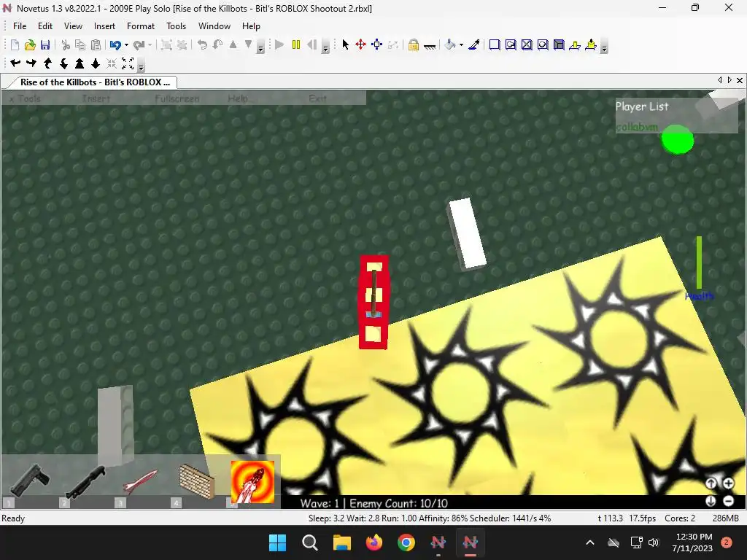747x560 pixels.
Task: Select the red Move arrows tool
Action: [360, 44]
